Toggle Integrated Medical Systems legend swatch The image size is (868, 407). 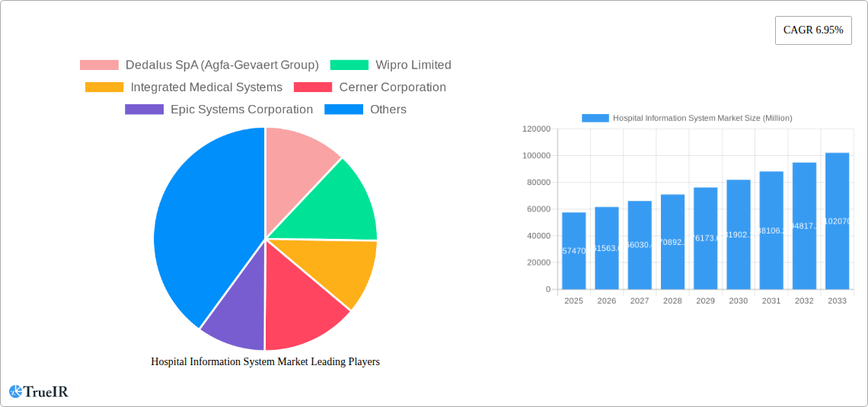104,87
